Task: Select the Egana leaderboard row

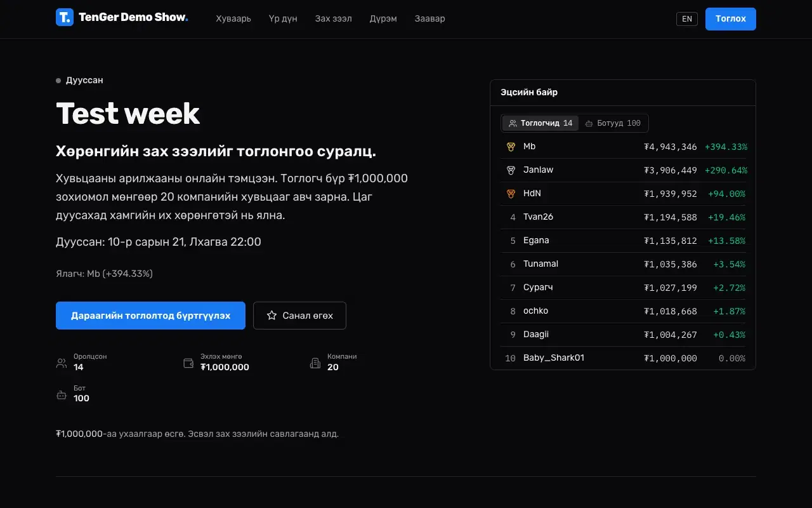Action: pos(623,241)
